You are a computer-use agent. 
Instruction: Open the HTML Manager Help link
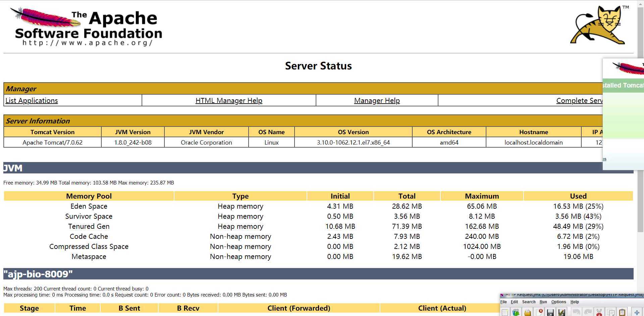229,101
